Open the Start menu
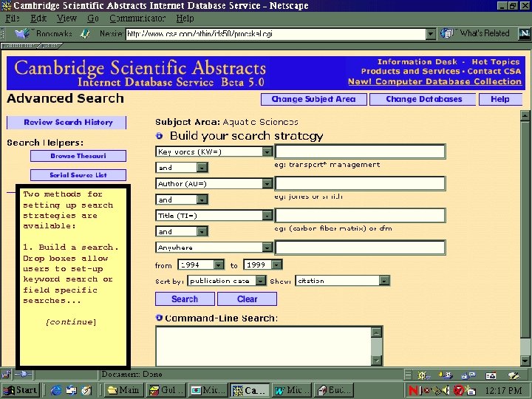This screenshot has width=532, height=399. (21, 390)
